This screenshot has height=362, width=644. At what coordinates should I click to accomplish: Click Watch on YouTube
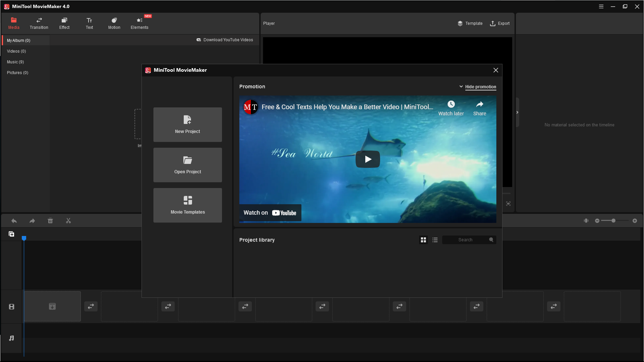tap(270, 213)
